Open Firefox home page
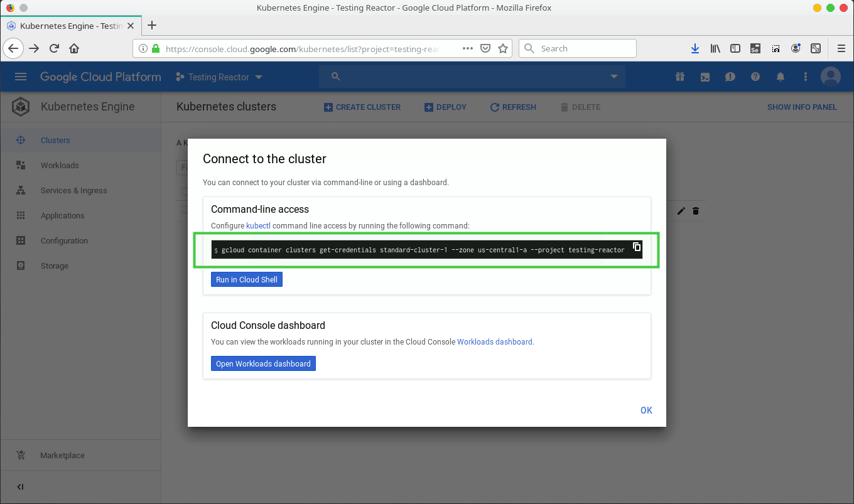The width and height of the screenshot is (854, 504). click(x=74, y=48)
